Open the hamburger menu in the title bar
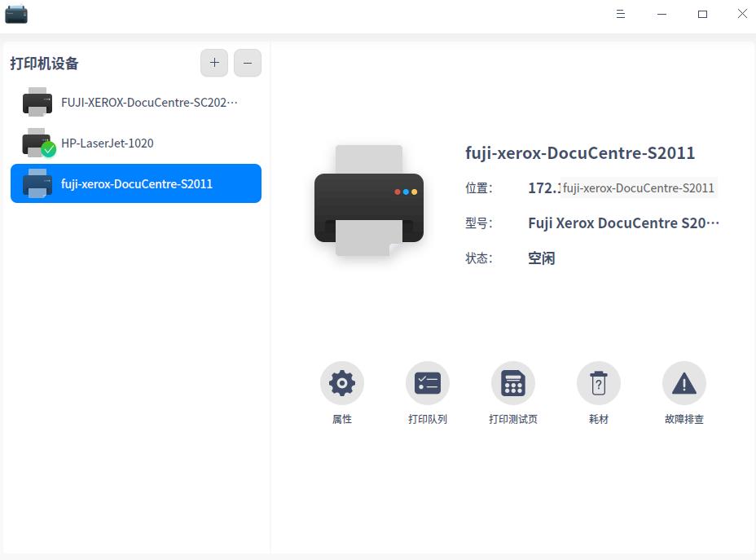 pyautogui.click(x=621, y=14)
